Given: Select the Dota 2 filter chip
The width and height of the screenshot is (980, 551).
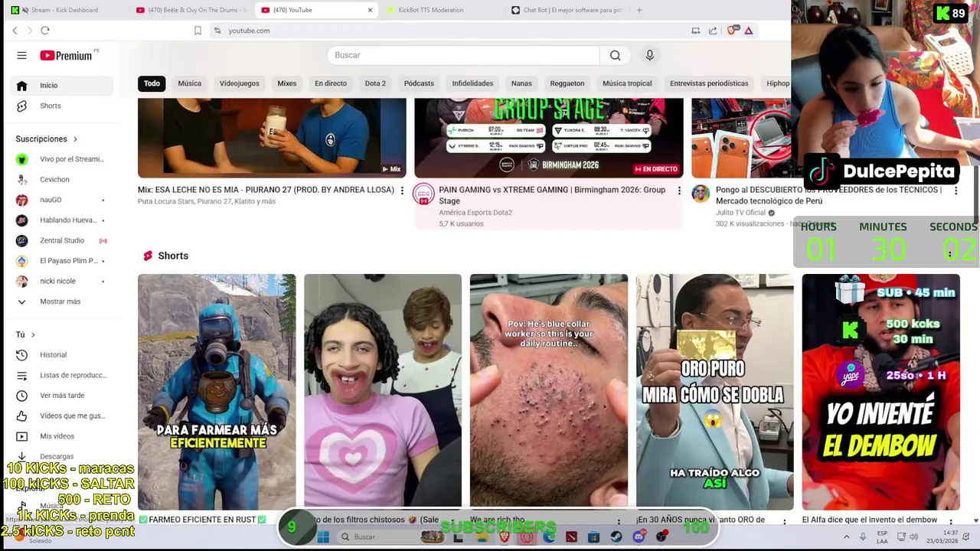Looking at the screenshot, I should (x=375, y=83).
